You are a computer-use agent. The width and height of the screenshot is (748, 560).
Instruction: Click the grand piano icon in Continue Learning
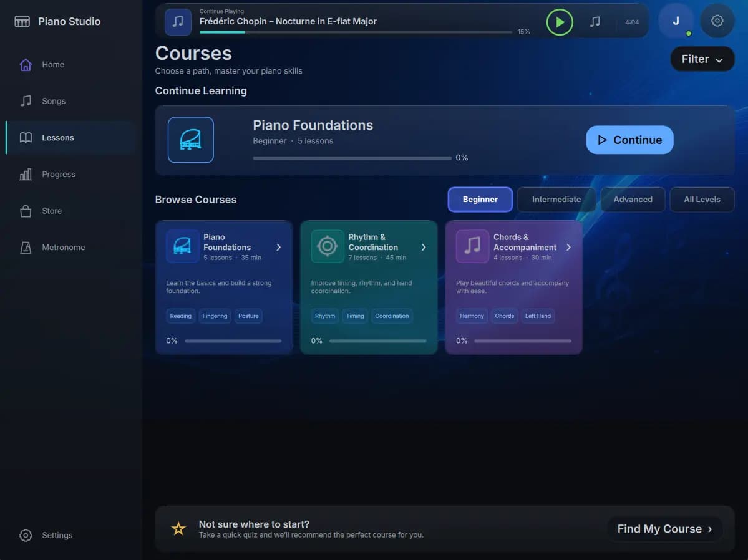(x=191, y=140)
